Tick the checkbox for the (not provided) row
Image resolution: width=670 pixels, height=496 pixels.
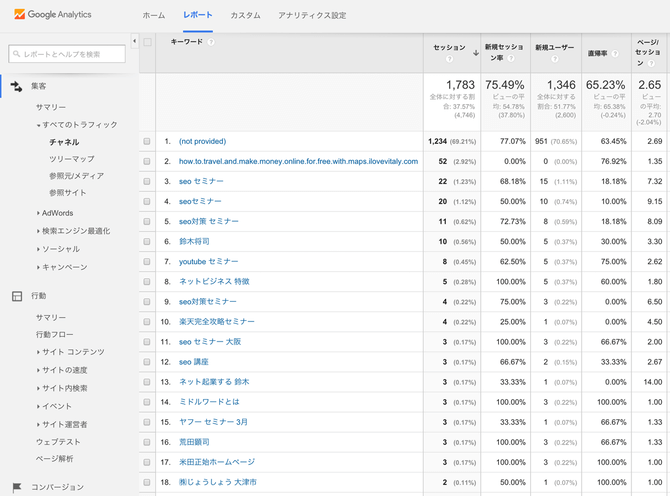(148, 142)
